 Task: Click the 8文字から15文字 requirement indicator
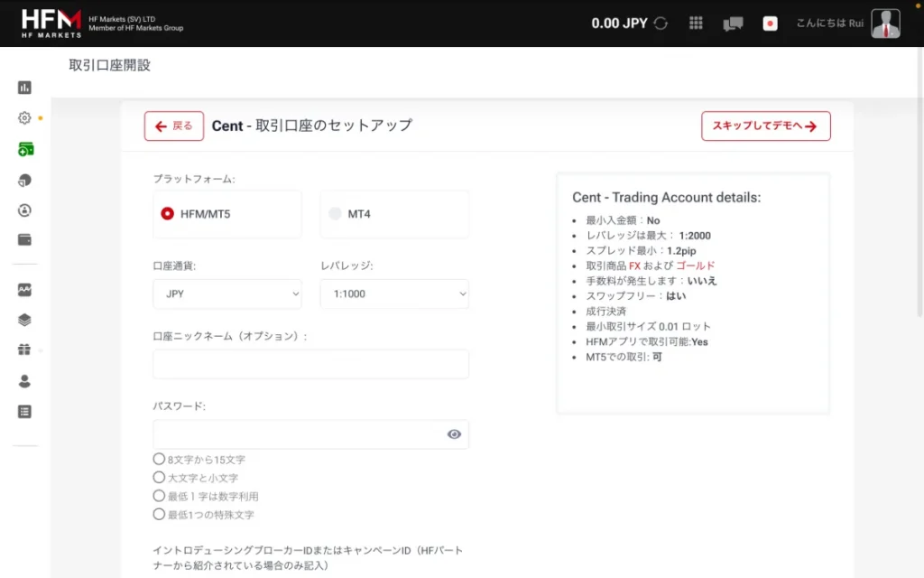point(159,459)
